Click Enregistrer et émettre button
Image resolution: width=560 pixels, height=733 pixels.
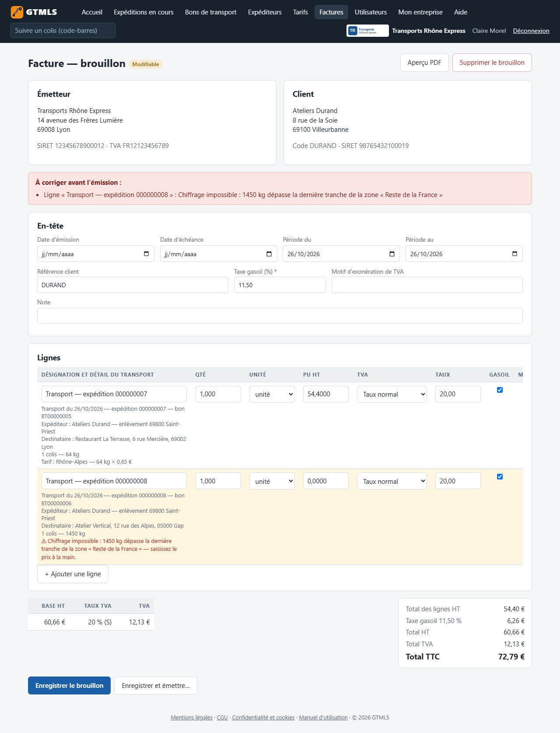point(156,686)
